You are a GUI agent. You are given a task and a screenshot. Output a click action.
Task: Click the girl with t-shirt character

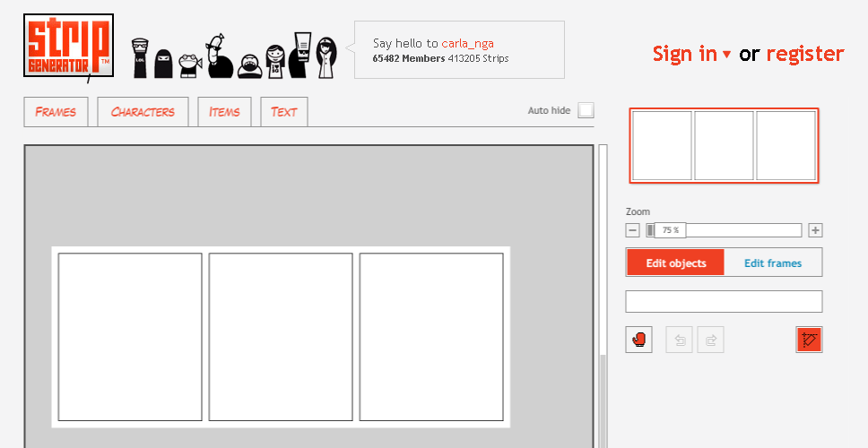tap(275, 62)
